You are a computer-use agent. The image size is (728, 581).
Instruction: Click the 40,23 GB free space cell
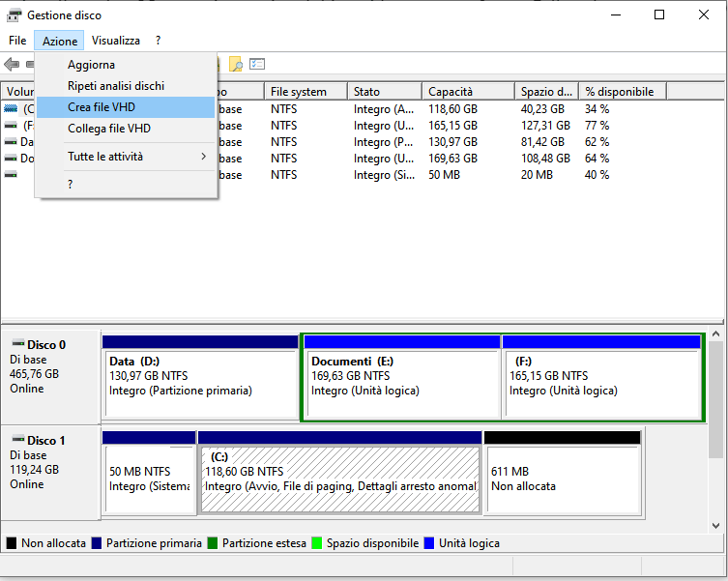[542, 109]
